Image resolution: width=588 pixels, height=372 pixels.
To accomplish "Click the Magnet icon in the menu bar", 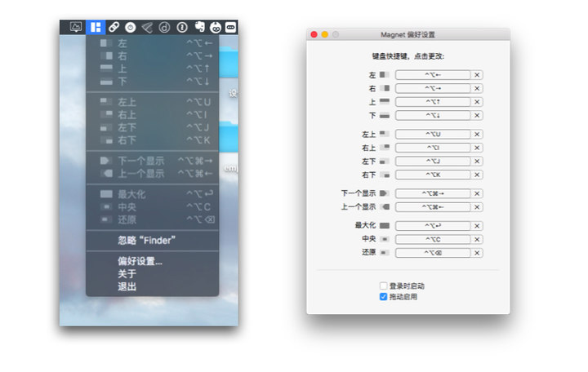I will (96, 28).
